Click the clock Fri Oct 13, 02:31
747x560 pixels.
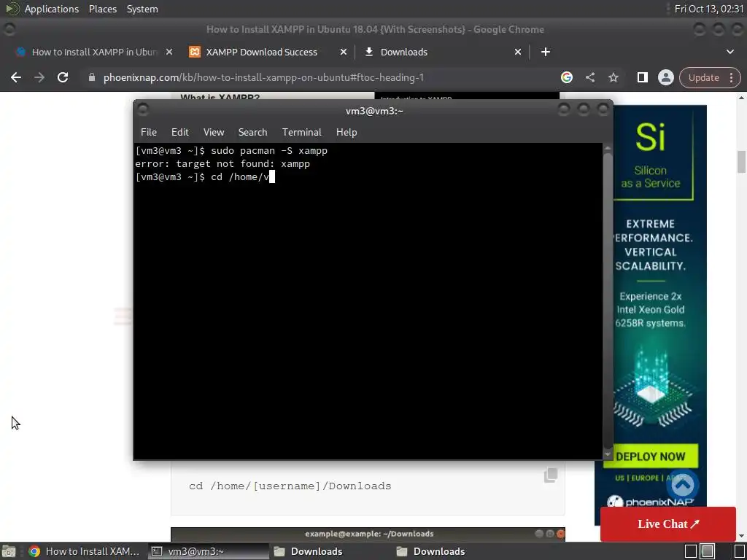tap(709, 9)
